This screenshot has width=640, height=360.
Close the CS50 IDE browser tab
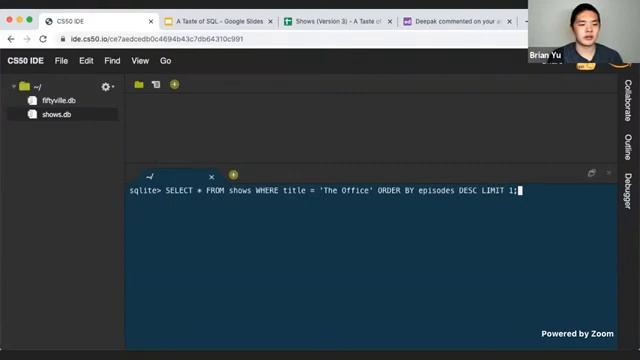(x=151, y=22)
